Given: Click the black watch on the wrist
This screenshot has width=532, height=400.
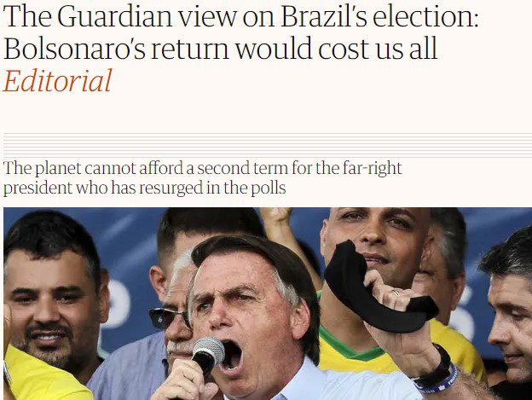Looking at the screenshot, I should point(434,368).
